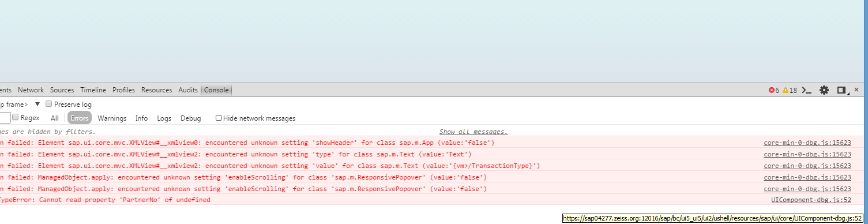Viewport: 868px width, 224px height.
Task: Click the red error count icon
Action: 772,90
